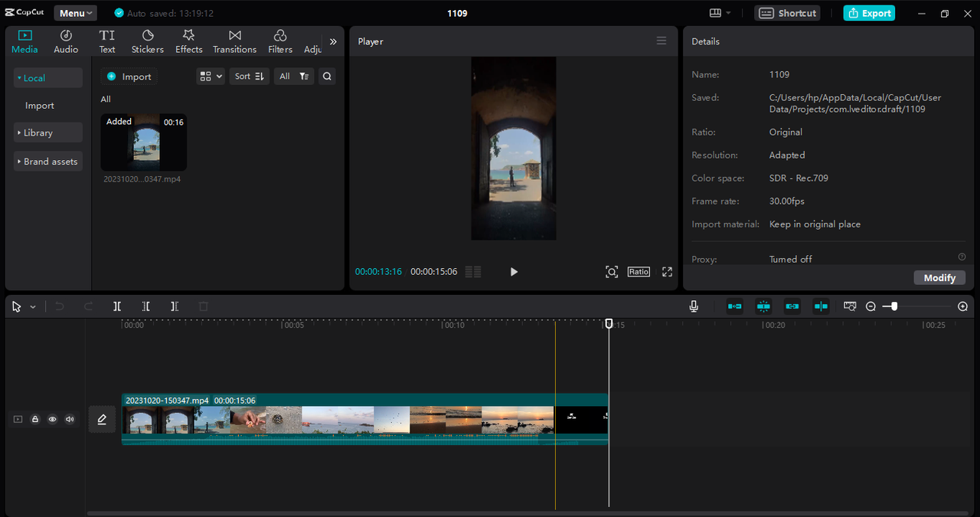Switch to the Media tab

tap(24, 41)
